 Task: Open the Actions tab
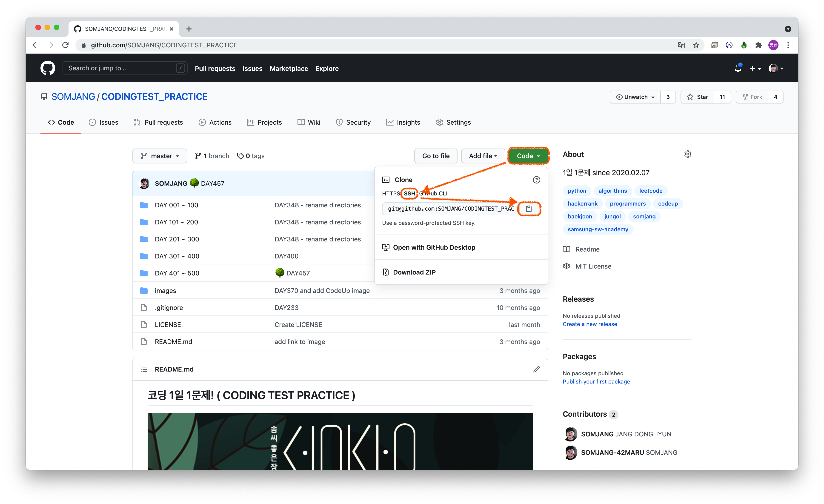point(215,122)
